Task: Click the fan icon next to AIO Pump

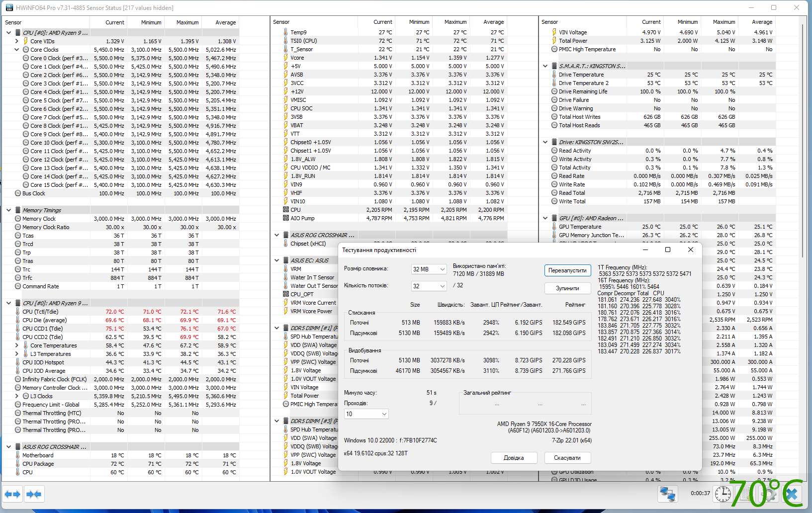Action: point(286,218)
